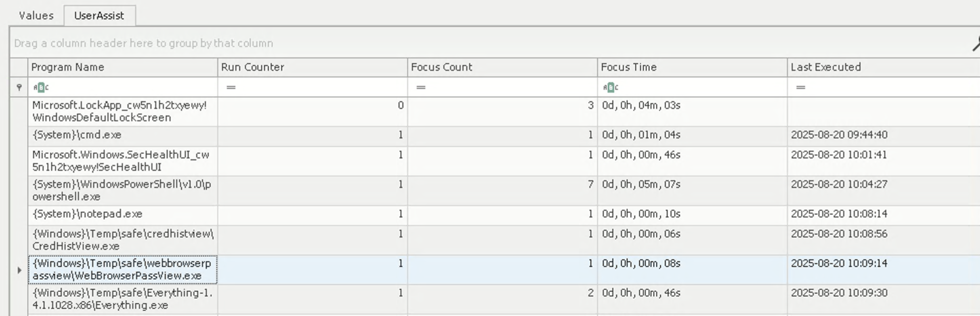This screenshot has width=980, height=316.
Task: Click Run Counter equals filter icon
Action: coord(231,87)
